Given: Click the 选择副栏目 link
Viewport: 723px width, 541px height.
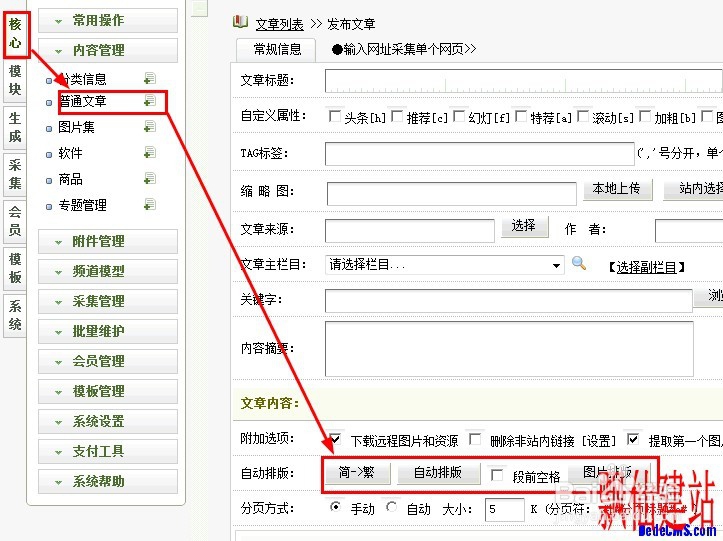Looking at the screenshot, I should pos(646,267).
